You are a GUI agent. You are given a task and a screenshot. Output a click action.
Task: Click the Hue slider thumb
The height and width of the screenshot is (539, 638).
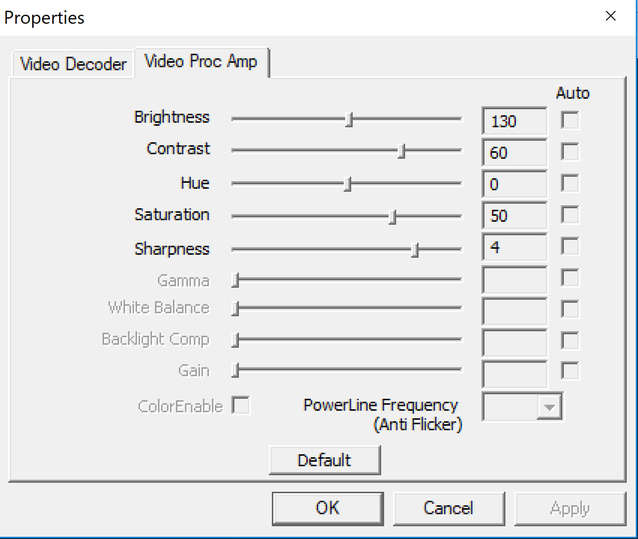point(348,184)
